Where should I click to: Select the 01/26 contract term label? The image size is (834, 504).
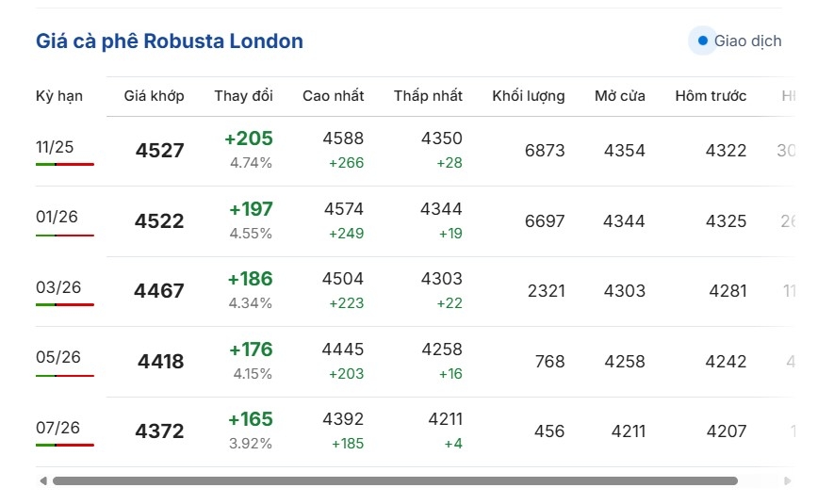click(57, 217)
